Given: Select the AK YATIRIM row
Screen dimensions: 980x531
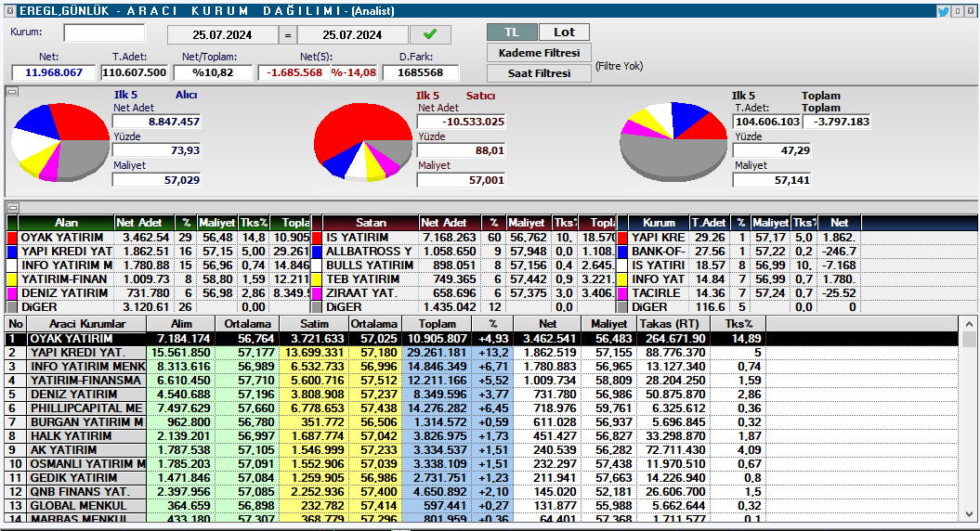Looking at the screenshot, I should click(481, 450).
